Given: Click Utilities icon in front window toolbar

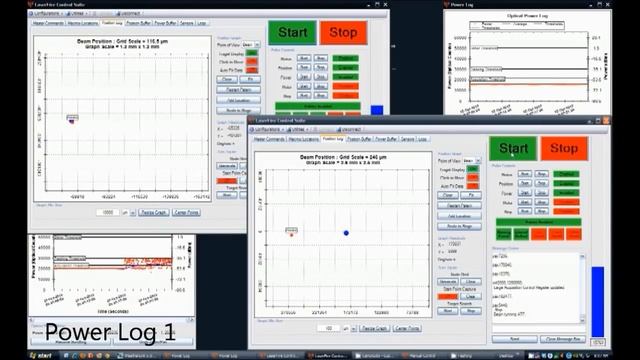Looking at the screenshot, I should (289, 129).
